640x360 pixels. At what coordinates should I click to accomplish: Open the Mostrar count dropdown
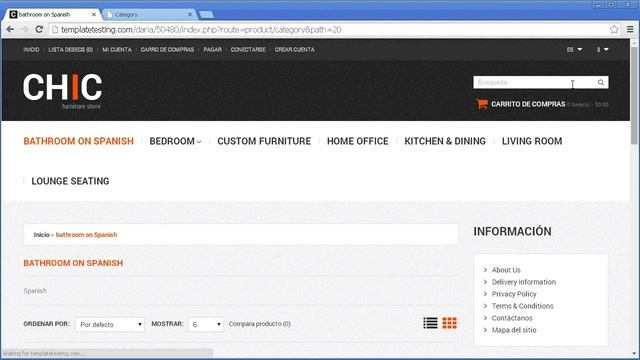pos(206,324)
